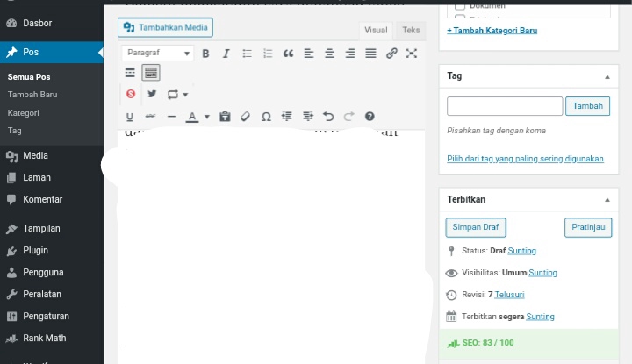Clear formatting with eraser icon
This screenshot has height=364, width=632.
coord(246,117)
